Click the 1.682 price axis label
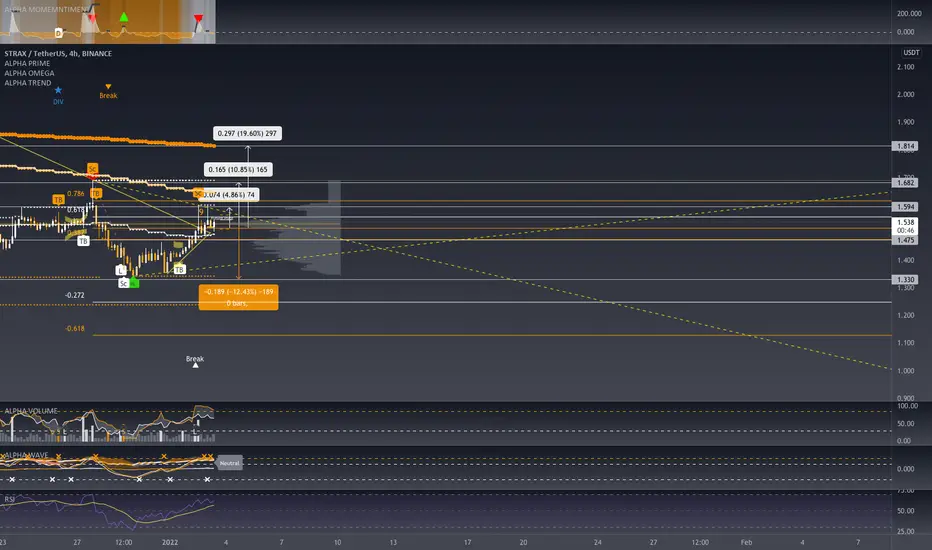This screenshot has height=550, width=932. point(905,183)
